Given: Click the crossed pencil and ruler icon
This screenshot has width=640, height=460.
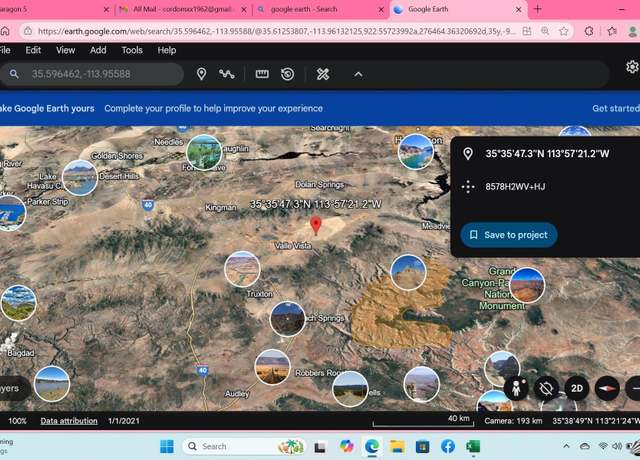Looking at the screenshot, I should coord(323,74).
